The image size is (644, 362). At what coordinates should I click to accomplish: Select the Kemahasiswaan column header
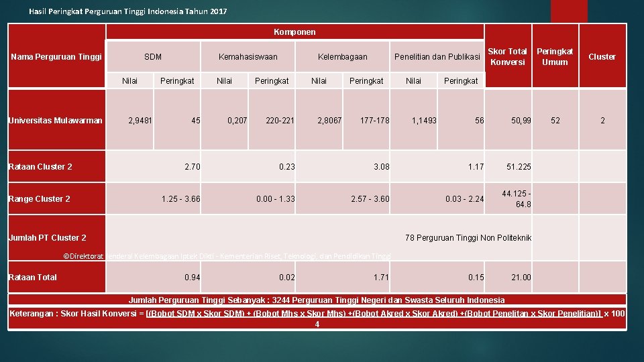[x=248, y=56]
